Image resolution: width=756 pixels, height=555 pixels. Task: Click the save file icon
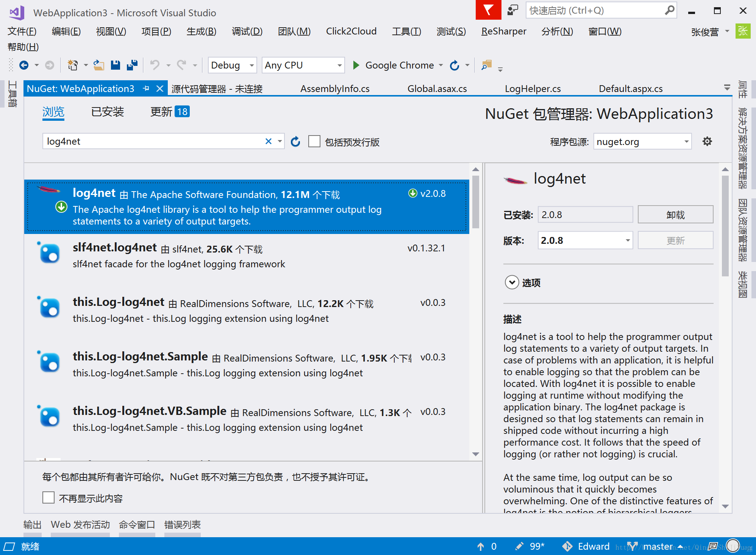pyautogui.click(x=116, y=65)
